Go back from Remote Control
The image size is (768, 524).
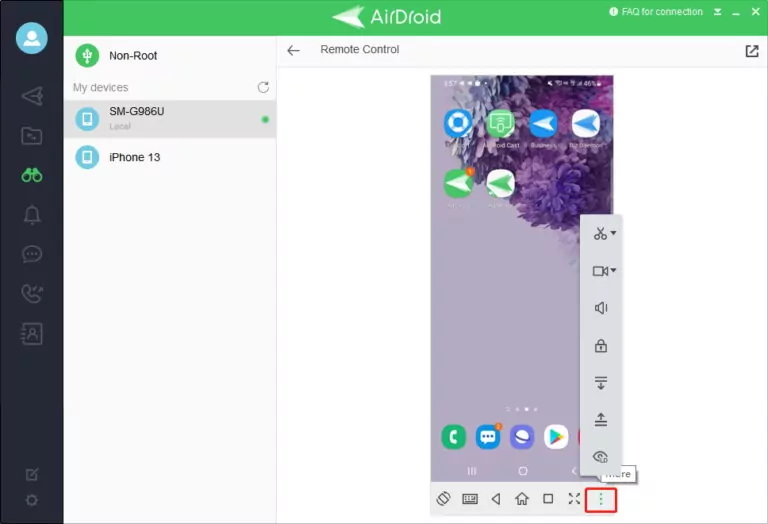click(293, 50)
